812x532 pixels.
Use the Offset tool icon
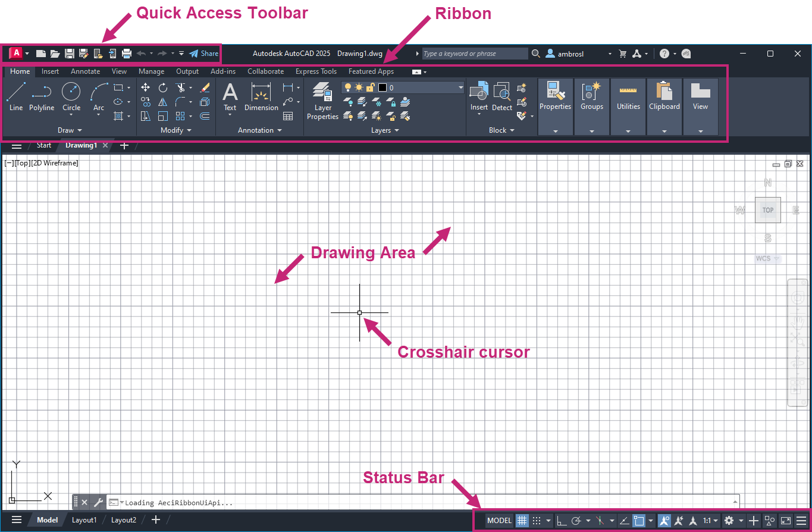tap(205, 116)
